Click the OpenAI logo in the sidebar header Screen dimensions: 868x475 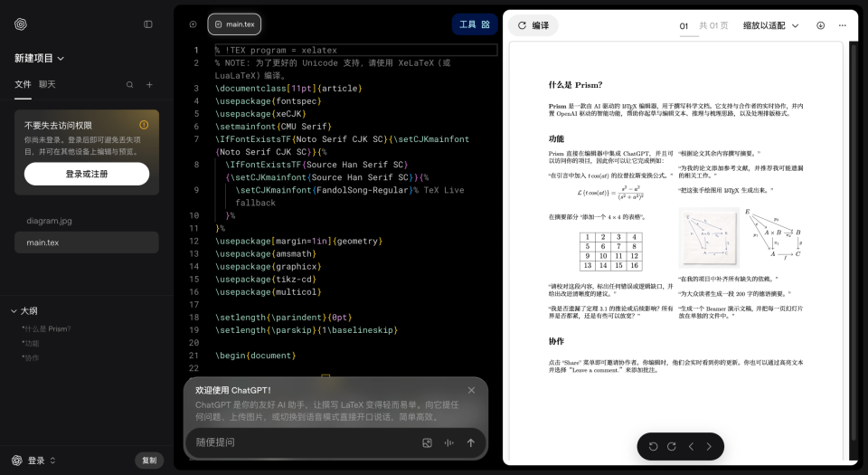click(21, 24)
